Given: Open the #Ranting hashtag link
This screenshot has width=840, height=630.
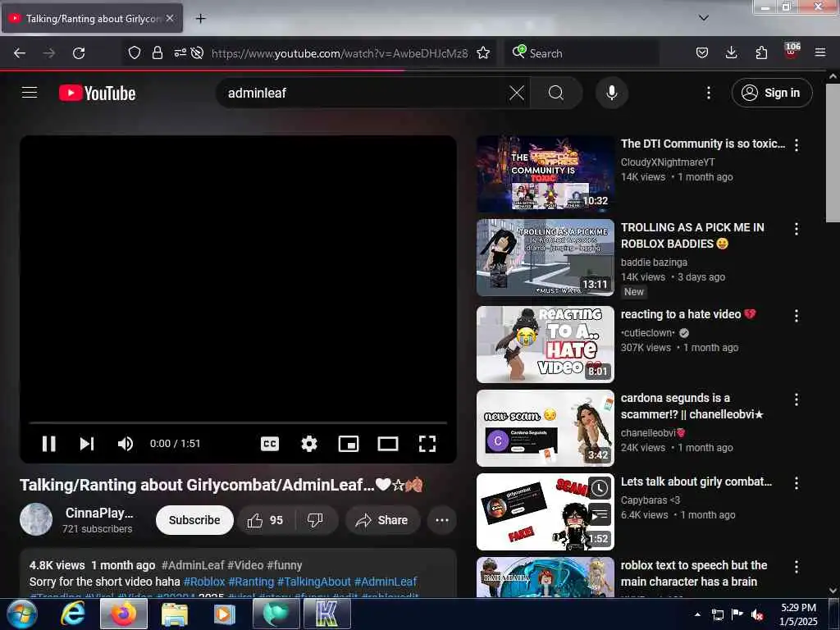Looking at the screenshot, I should (x=251, y=582).
